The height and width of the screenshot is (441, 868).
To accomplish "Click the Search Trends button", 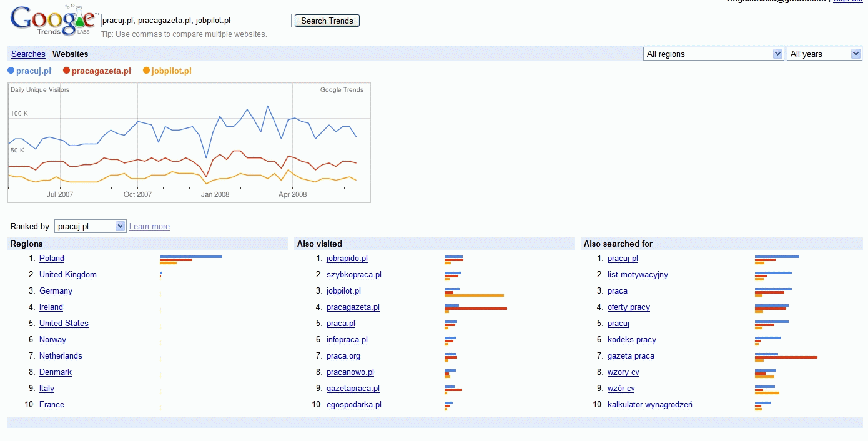I will coord(327,21).
